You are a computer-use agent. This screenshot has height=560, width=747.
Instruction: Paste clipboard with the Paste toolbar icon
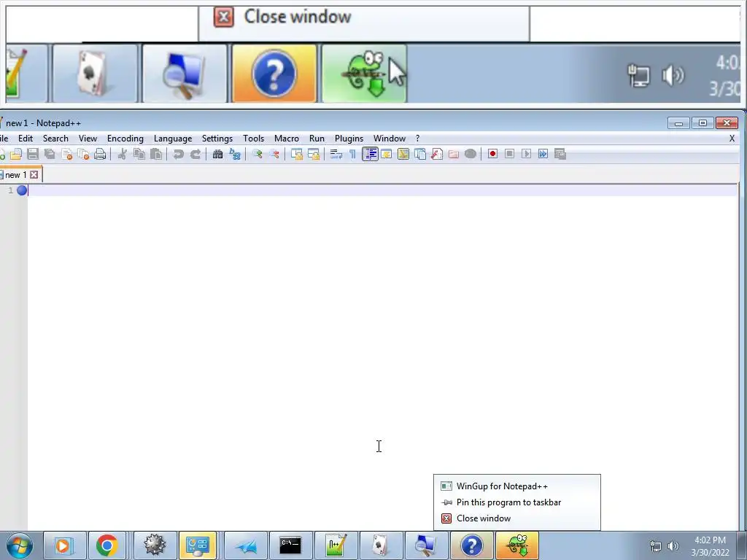(x=156, y=154)
